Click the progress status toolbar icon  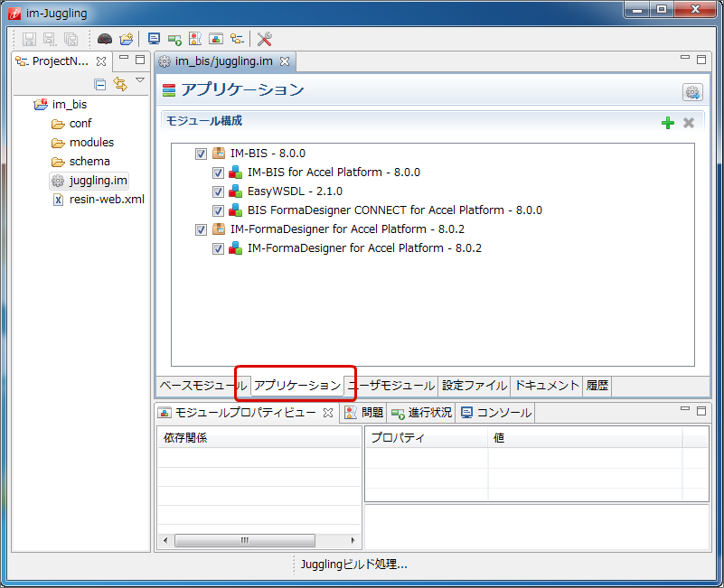pos(174,40)
